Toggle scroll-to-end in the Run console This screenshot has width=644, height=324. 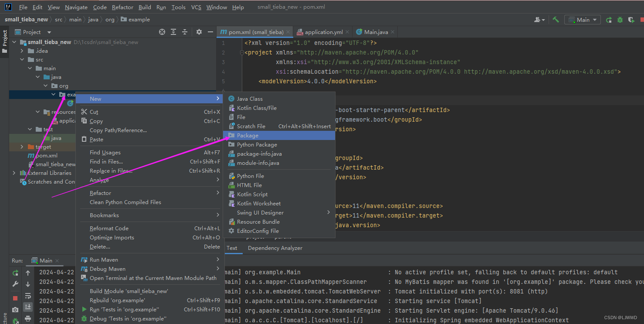click(28, 307)
